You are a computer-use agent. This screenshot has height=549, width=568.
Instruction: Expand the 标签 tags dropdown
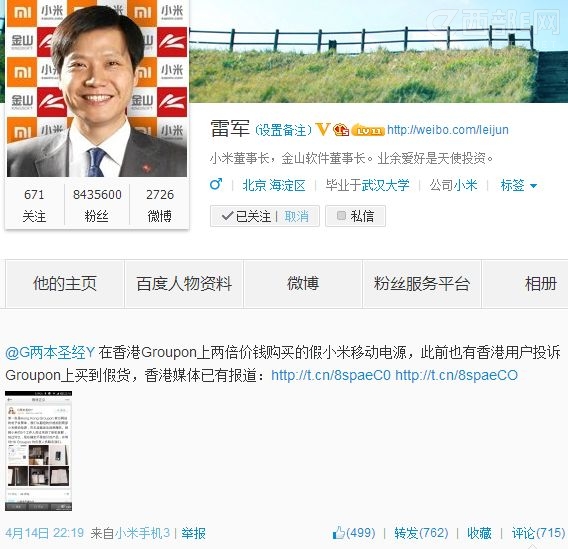pyautogui.click(x=518, y=185)
